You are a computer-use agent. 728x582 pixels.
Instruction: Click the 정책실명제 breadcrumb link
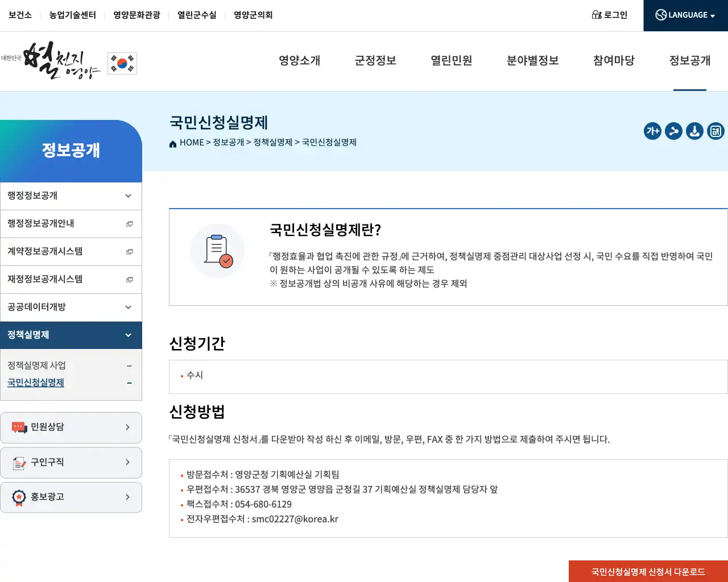tap(273, 143)
